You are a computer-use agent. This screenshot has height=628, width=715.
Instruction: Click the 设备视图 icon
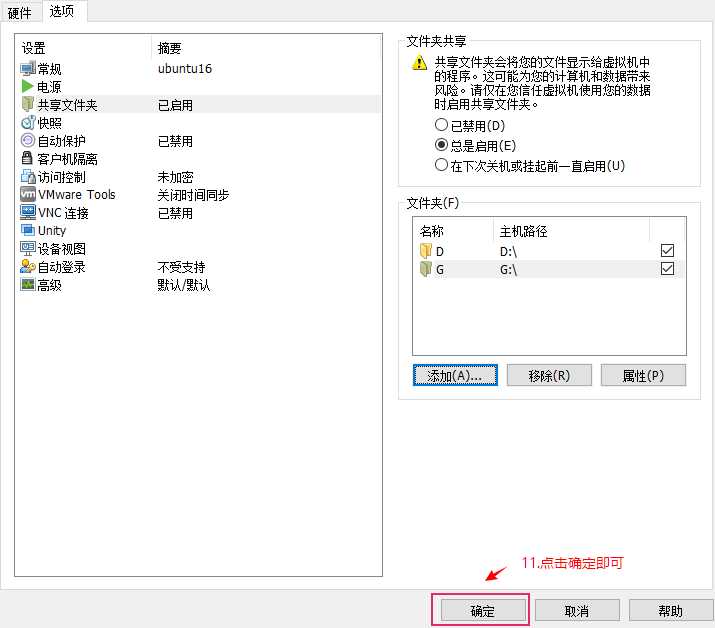28,248
